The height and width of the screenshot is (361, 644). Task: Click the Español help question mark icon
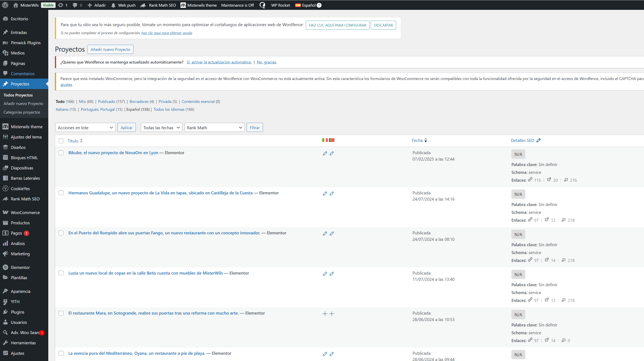[x=319, y=5]
